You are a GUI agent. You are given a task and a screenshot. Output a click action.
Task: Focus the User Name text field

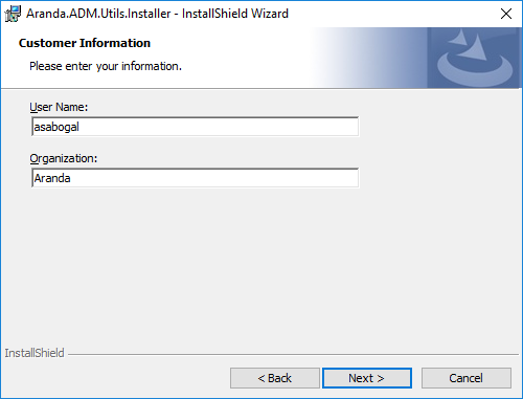tap(195, 126)
